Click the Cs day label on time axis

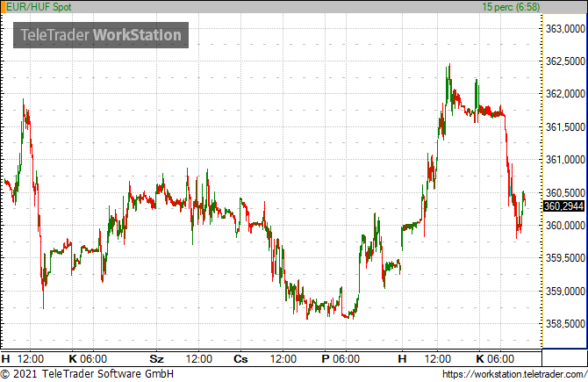pyautogui.click(x=240, y=359)
